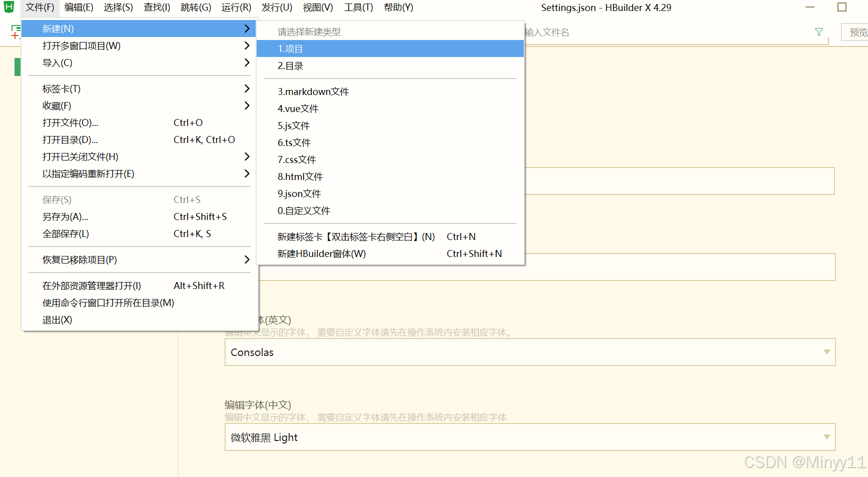Choose 打开目录(D)... menu entry

click(140, 140)
